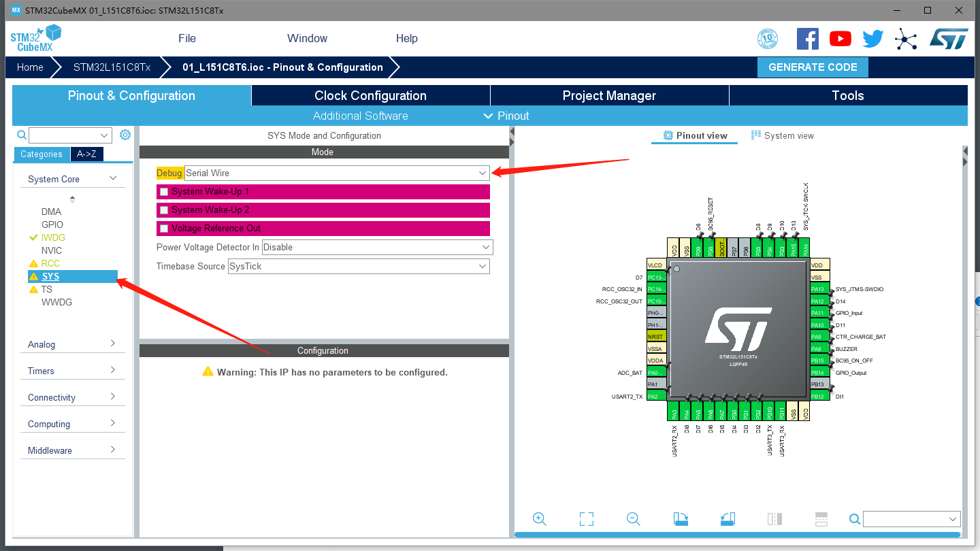The width and height of the screenshot is (980, 551).
Task: Open the Window menu
Action: point(307,38)
